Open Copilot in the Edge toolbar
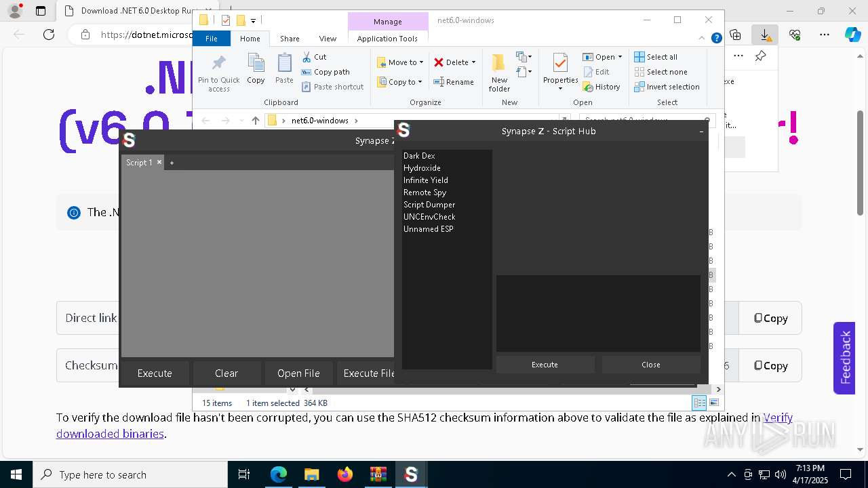Image resolution: width=868 pixels, height=488 pixels. [x=852, y=35]
